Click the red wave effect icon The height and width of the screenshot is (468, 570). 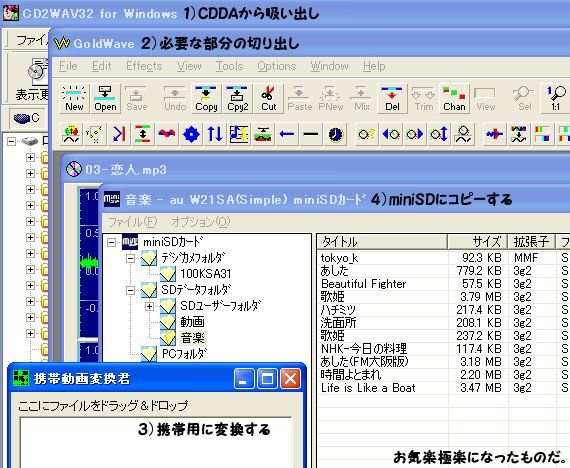pos(167,135)
